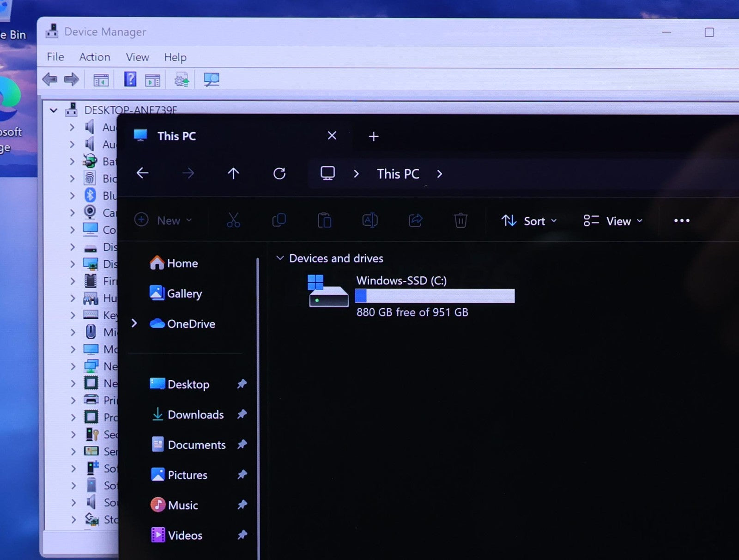
Task: Add a new tab in File Explorer
Action: tap(374, 136)
